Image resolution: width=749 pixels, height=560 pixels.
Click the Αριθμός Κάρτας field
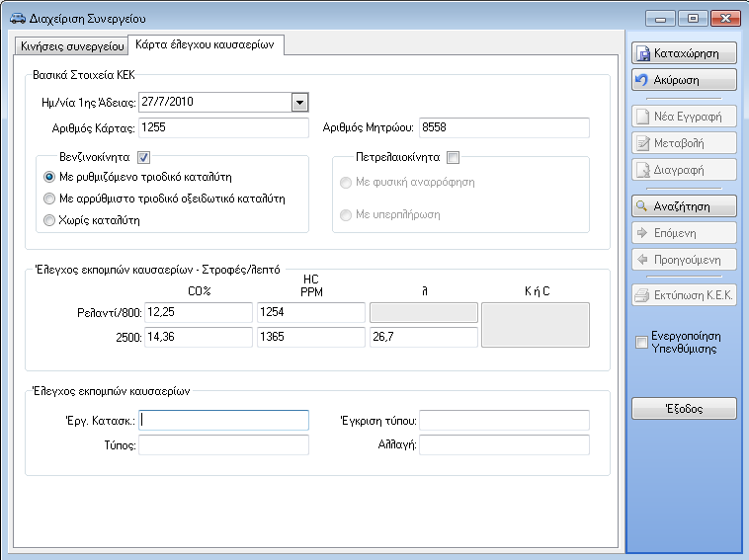tap(223, 127)
